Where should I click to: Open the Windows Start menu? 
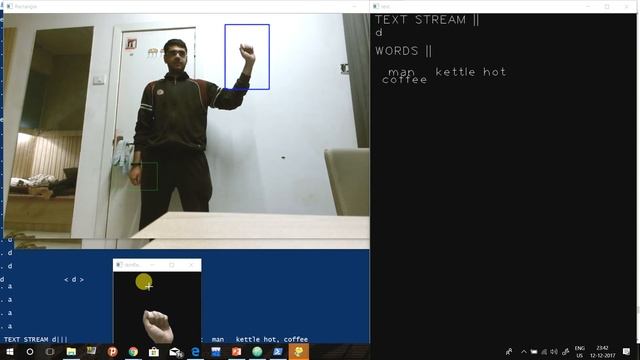(x=9, y=351)
